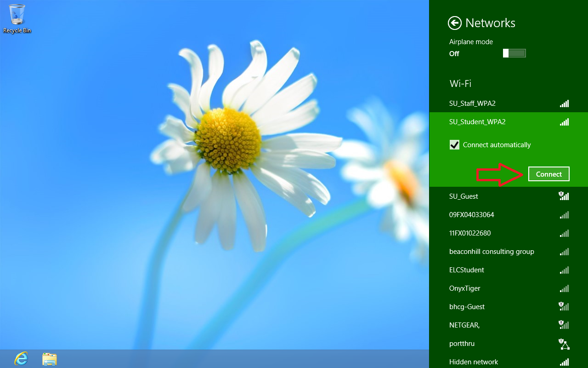
Task: Toggle the Airplane mode switch
Action: (514, 53)
